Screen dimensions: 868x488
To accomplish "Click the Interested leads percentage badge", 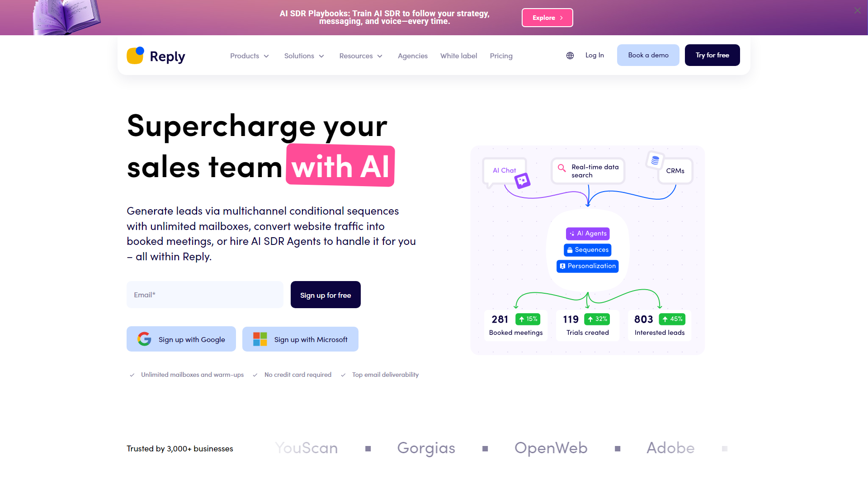I will [x=672, y=318].
